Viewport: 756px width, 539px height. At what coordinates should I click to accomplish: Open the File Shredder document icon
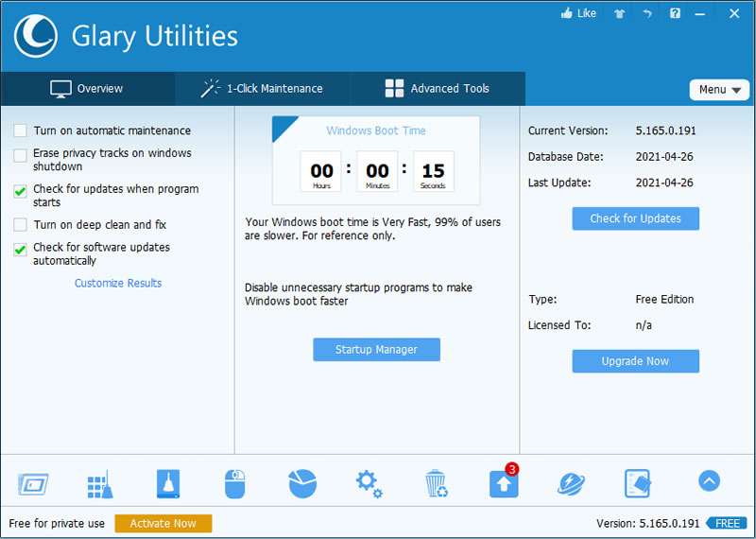coord(637,483)
